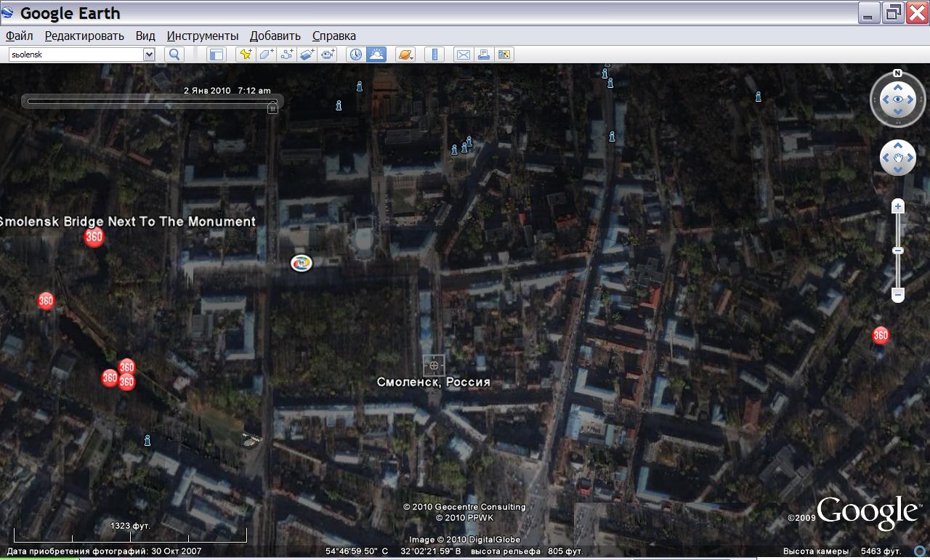Click 'высота рельефа 805 фут.' status entry
Screen dimensions: 930x560
[x=527, y=551]
